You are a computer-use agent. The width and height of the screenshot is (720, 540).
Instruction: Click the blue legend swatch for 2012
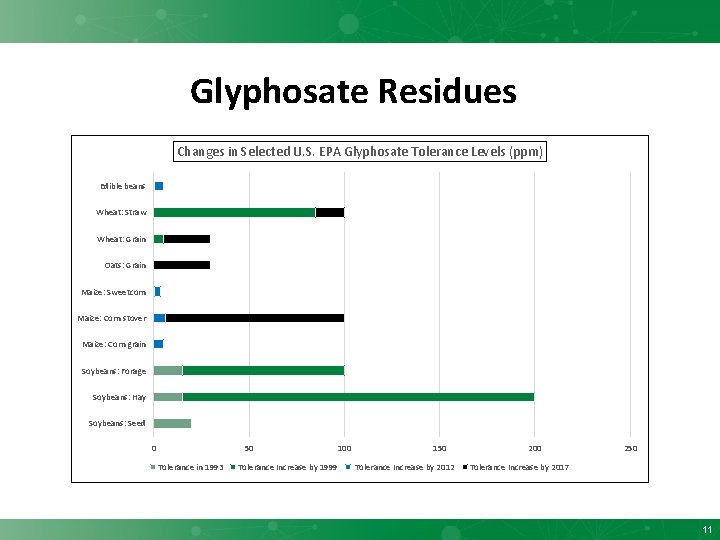pyautogui.click(x=348, y=467)
